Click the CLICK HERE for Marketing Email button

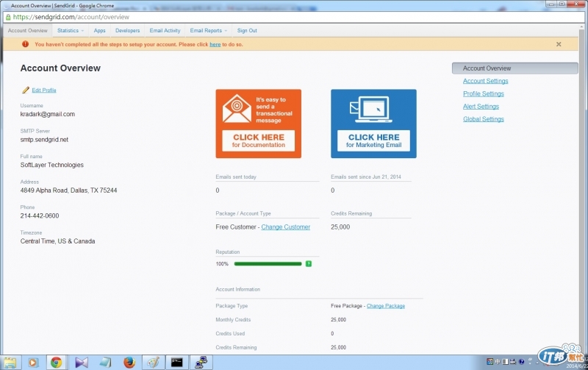coord(373,140)
